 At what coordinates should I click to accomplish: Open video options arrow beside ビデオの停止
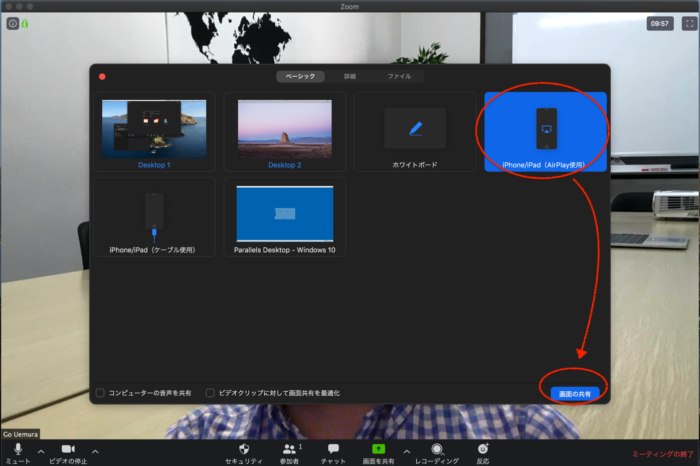95,452
